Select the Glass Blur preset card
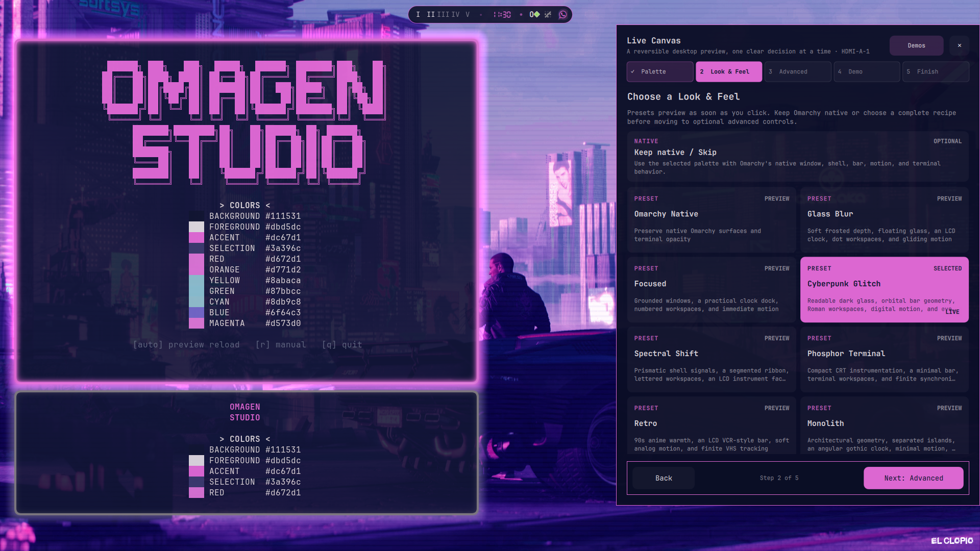 click(885, 220)
